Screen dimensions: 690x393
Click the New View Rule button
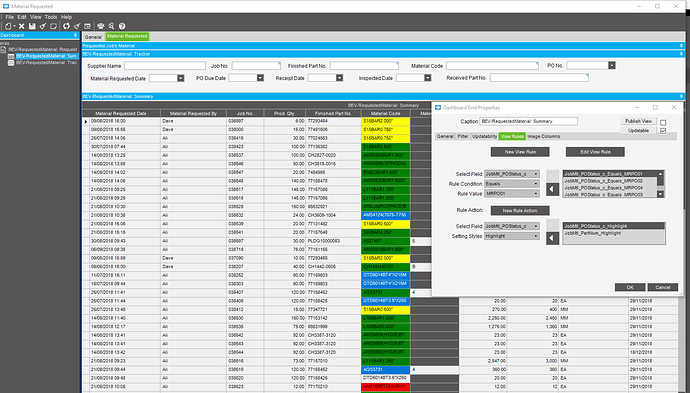click(520, 152)
